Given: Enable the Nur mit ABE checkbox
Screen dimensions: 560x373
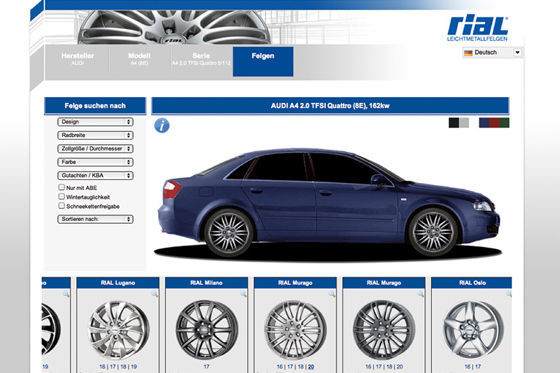Looking at the screenshot, I should [x=61, y=187].
